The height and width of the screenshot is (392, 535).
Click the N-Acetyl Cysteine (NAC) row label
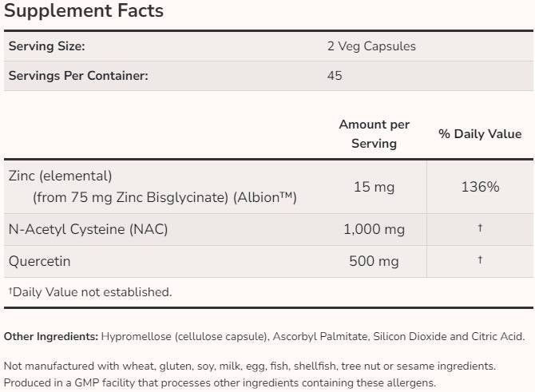tap(88, 229)
